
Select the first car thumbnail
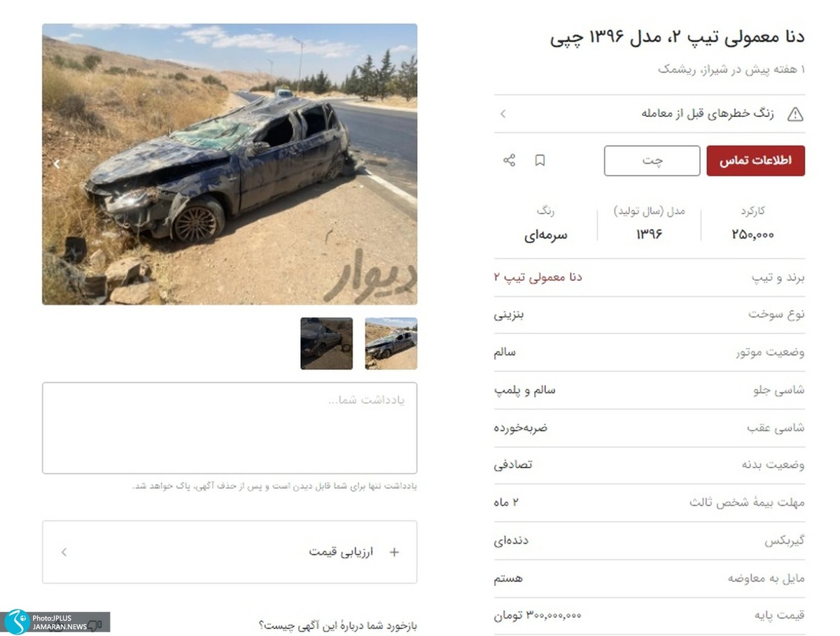[x=391, y=344]
